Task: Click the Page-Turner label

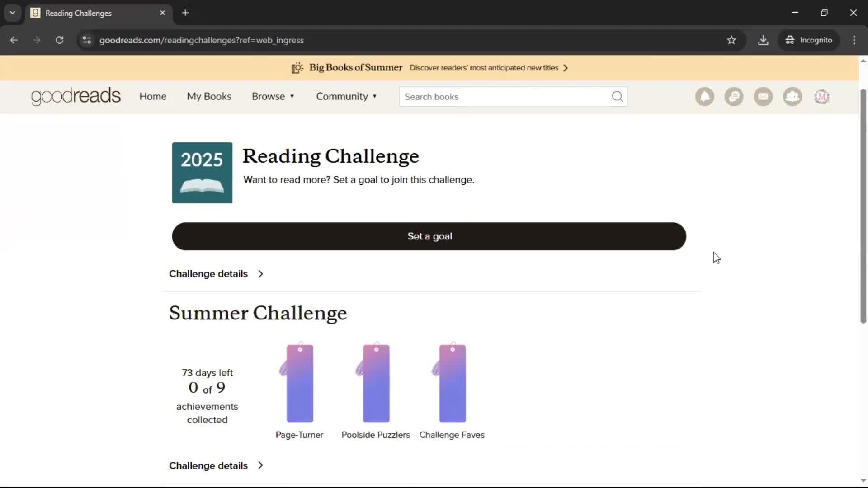Action: pyautogui.click(x=299, y=435)
